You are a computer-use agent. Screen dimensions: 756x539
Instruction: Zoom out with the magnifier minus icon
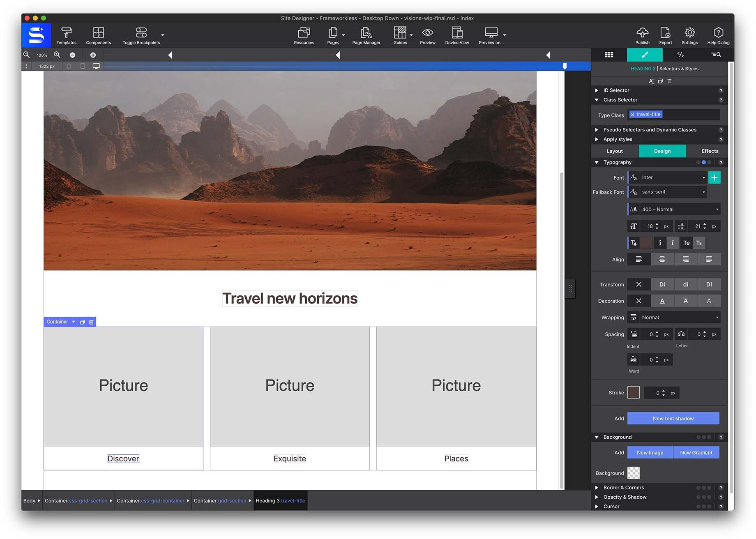(27, 55)
